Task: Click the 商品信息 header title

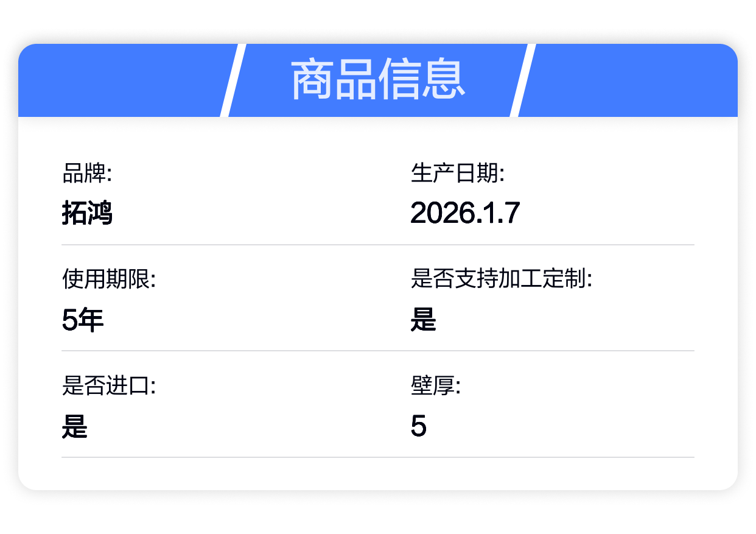Action: [378, 80]
